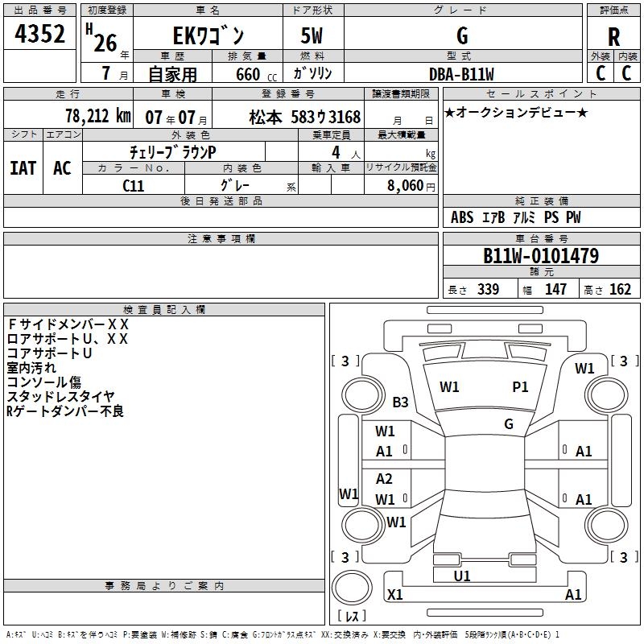Viewport: 644px width, 644px height.
Task: Click the car name EKワゴン
Action: pos(209,36)
